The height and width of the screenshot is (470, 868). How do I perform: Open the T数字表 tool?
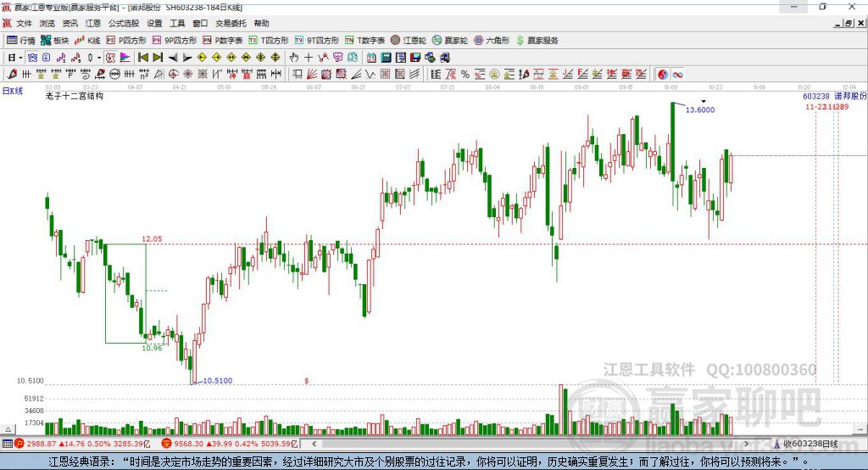click(x=364, y=41)
